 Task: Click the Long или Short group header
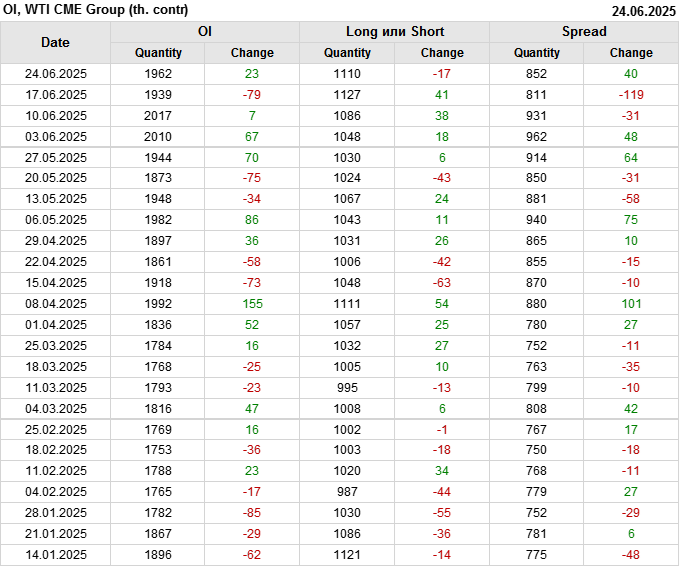[394, 32]
